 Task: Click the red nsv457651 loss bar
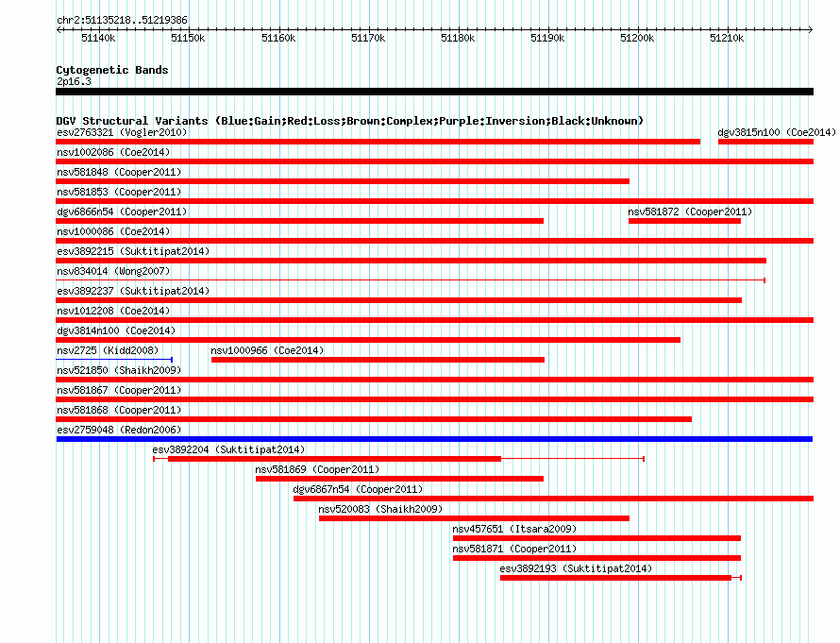click(596, 538)
